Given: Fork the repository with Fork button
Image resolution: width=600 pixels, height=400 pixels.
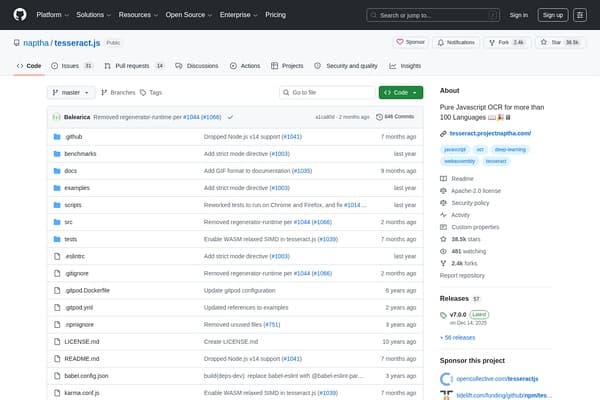Looking at the screenshot, I should pyautogui.click(x=507, y=42).
